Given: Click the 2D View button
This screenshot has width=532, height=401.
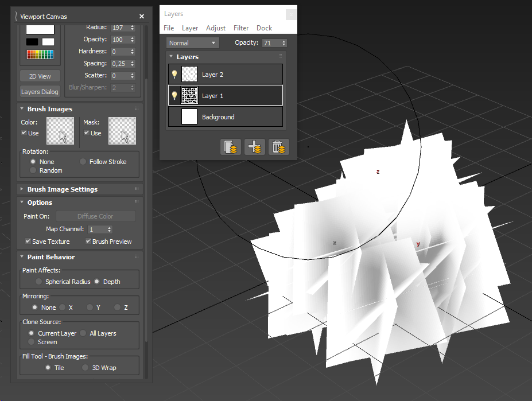Looking at the screenshot, I should [40, 76].
